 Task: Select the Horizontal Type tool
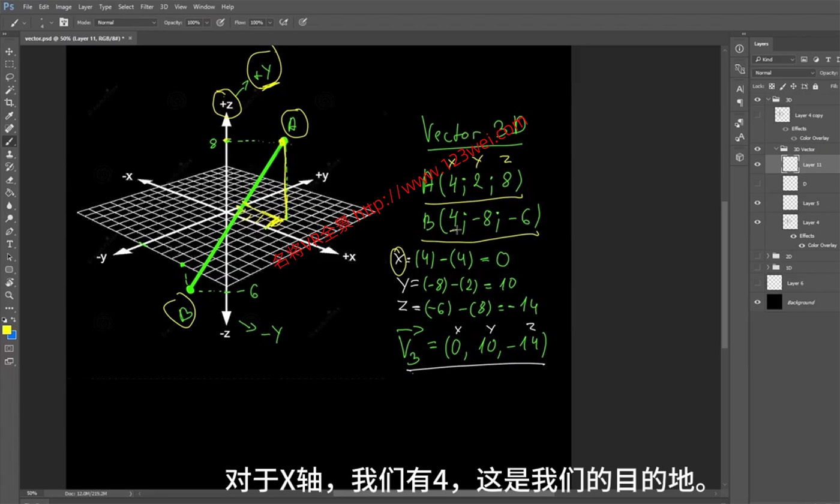[8, 245]
